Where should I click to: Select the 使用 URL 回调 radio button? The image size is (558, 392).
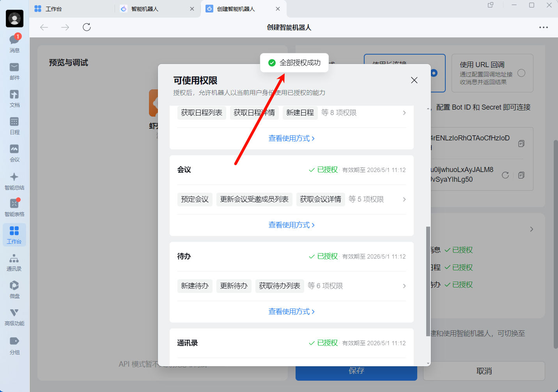(521, 73)
